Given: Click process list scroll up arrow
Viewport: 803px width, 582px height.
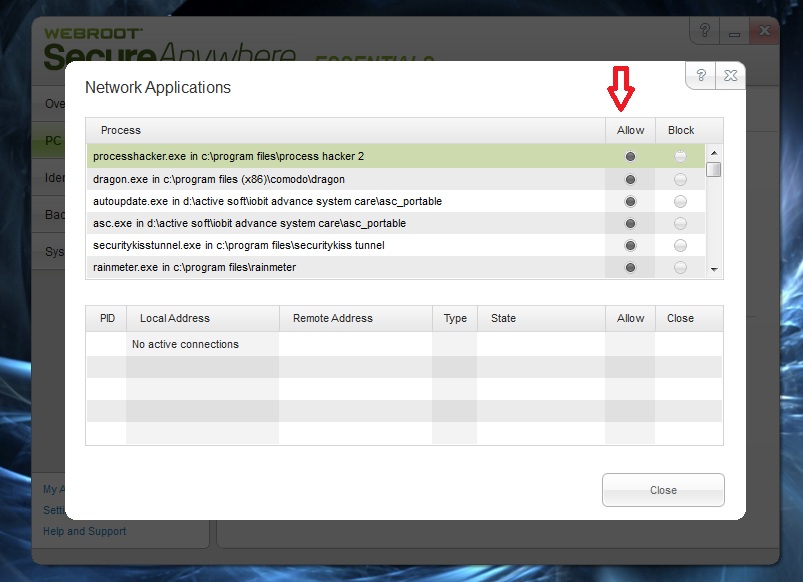Looking at the screenshot, I should pyautogui.click(x=714, y=153).
